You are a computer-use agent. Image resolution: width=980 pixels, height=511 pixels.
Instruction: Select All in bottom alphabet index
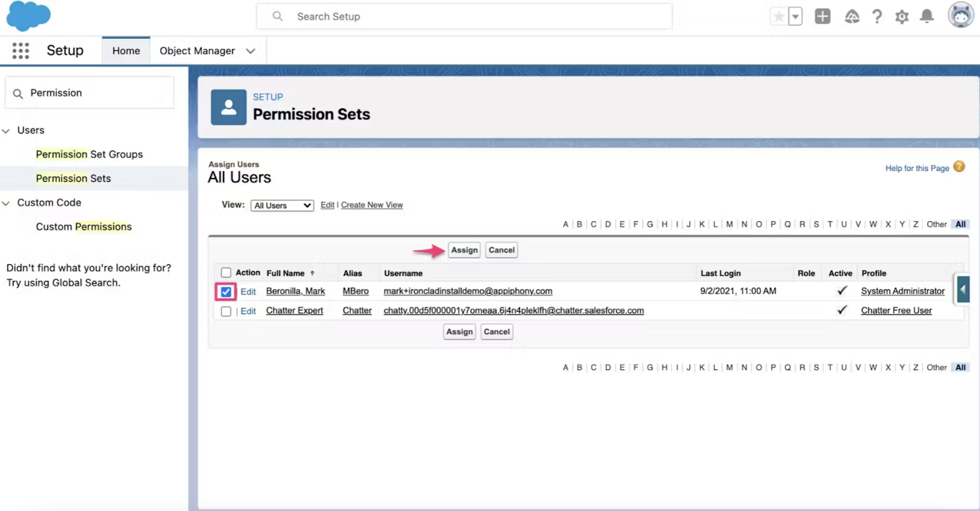[x=960, y=367]
